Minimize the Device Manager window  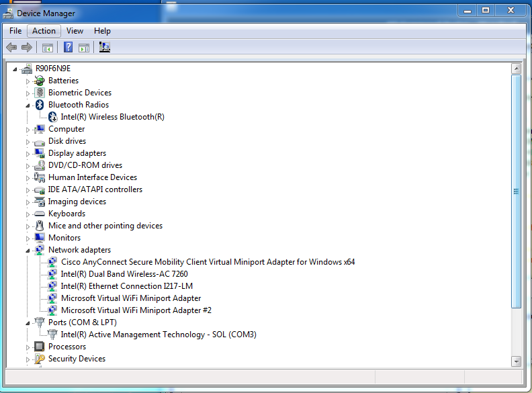468,11
